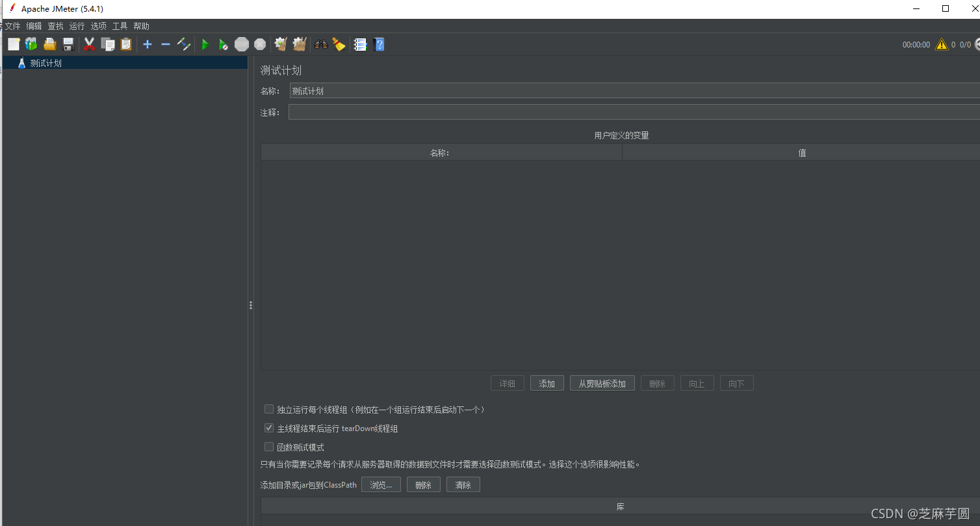Image resolution: width=980 pixels, height=526 pixels.
Task: Open Help with question mark icon
Action: [x=380, y=44]
